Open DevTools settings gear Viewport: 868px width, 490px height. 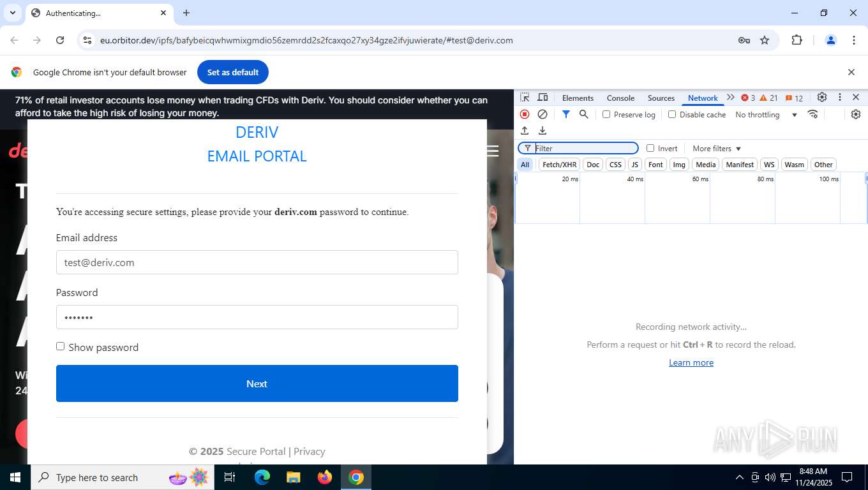[x=822, y=98]
